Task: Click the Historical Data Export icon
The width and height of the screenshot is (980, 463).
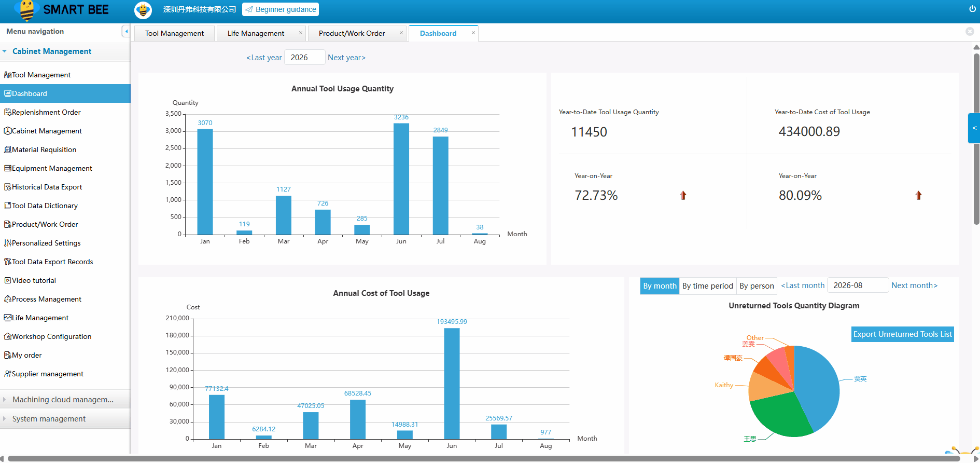Action: coord(8,187)
